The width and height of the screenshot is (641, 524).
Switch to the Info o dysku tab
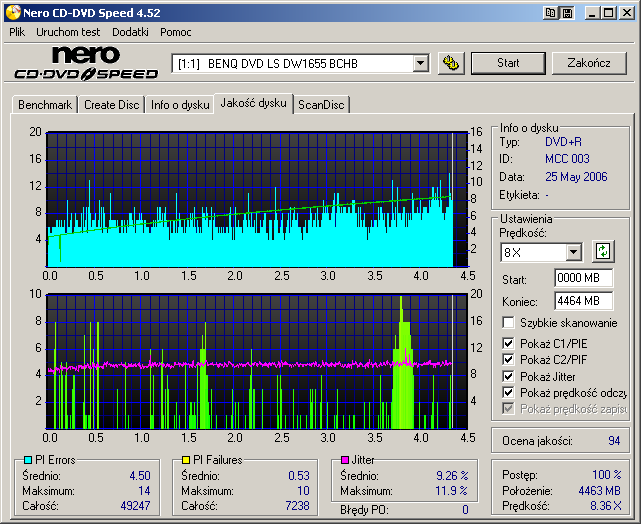coord(180,105)
